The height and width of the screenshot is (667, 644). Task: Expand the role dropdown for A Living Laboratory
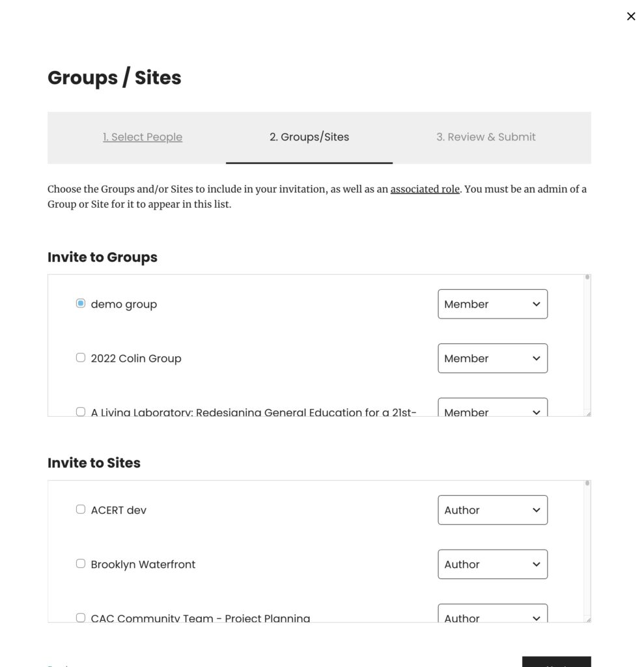coord(492,410)
